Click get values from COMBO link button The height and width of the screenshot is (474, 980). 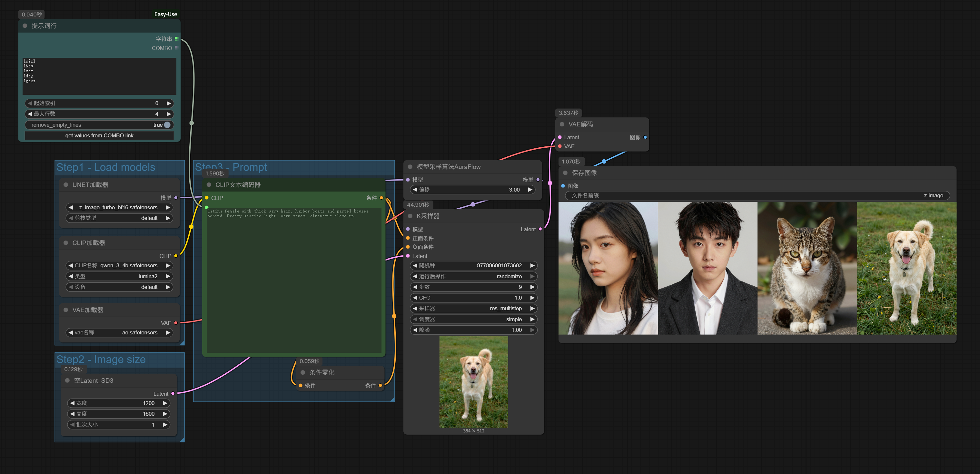(99, 135)
